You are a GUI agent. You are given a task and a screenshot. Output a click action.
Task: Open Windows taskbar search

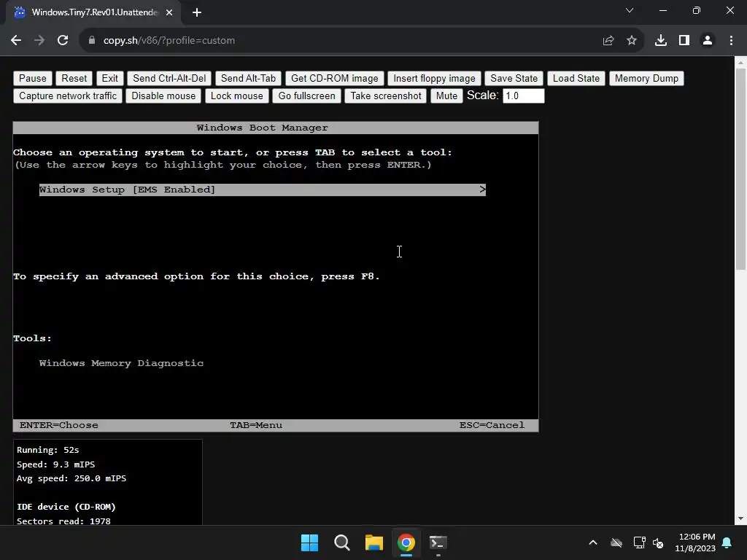click(x=342, y=542)
